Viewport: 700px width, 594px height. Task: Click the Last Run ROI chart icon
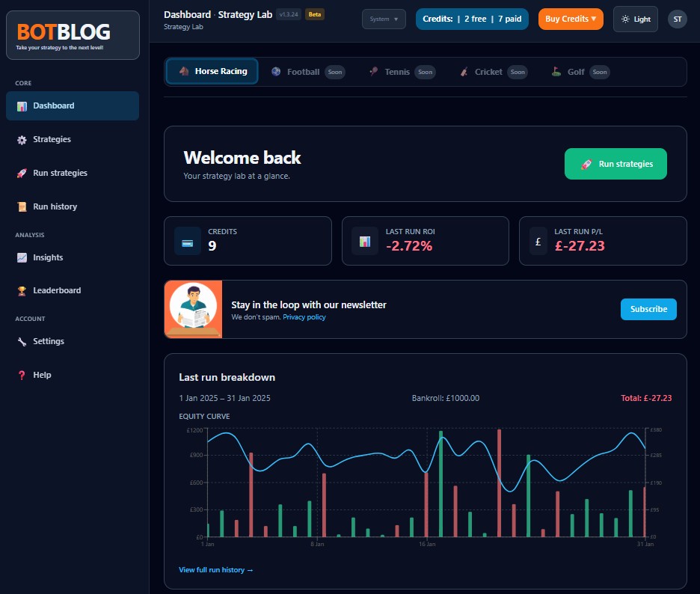(x=364, y=241)
